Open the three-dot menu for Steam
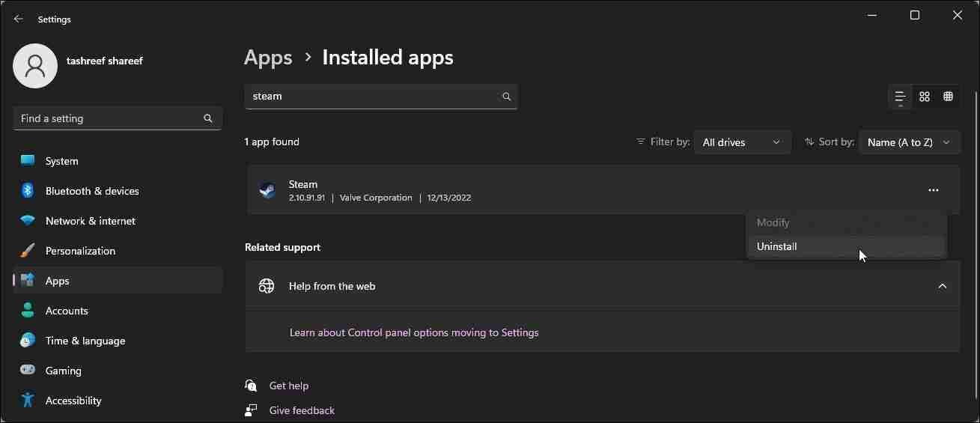Image resolution: width=980 pixels, height=423 pixels. click(x=933, y=190)
